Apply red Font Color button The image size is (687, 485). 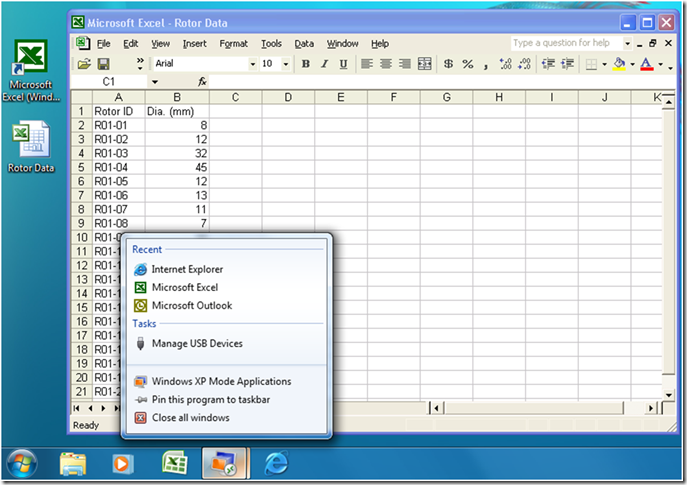pos(647,64)
